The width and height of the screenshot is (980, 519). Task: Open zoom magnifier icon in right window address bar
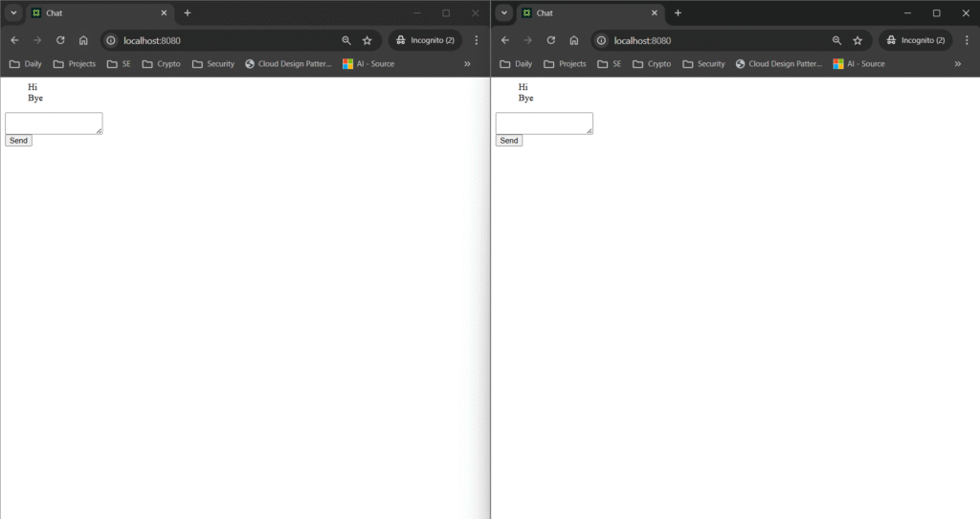point(836,40)
